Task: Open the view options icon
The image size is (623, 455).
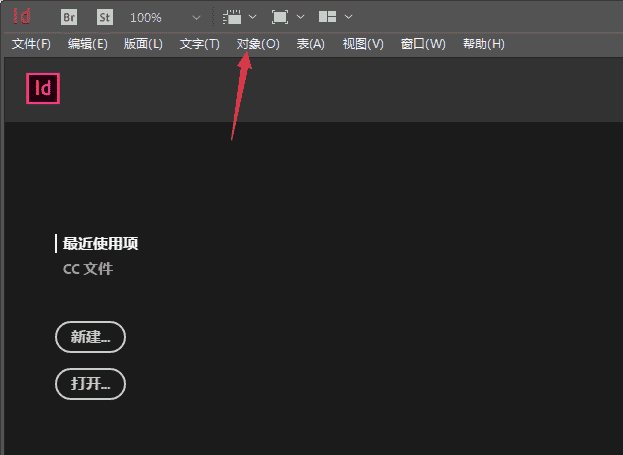Action: (x=232, y=17)
